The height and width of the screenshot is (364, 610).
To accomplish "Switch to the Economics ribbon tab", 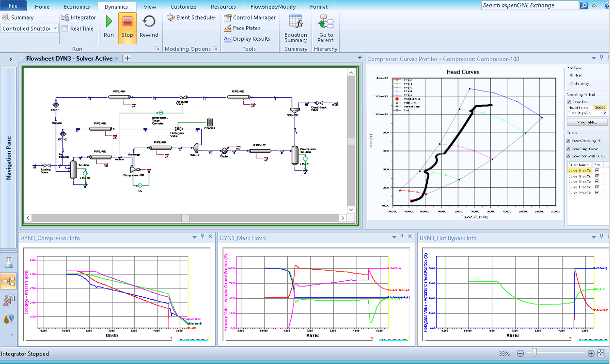I will 77,7.
